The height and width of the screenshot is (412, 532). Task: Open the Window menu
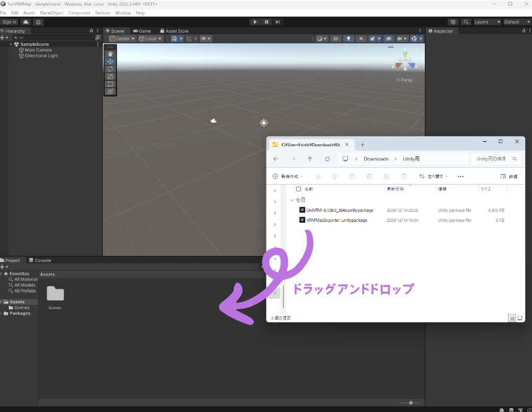coord(123,13)
